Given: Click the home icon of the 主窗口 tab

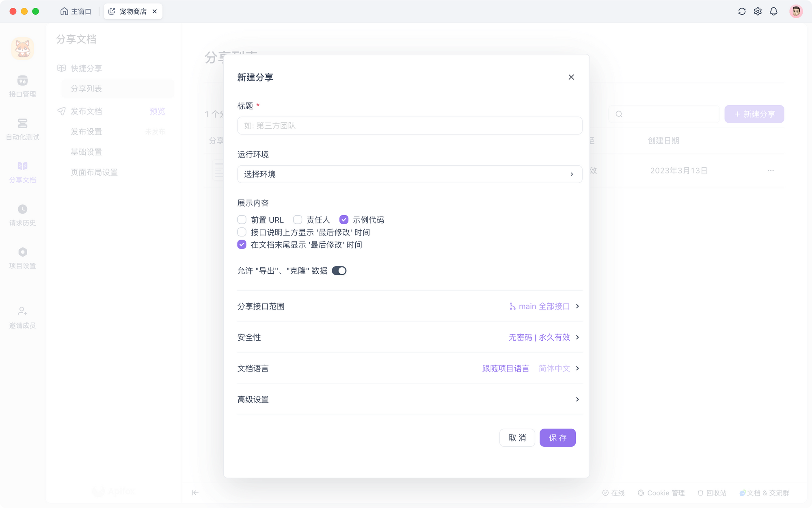Looking at the screenshot, I should [64, 11].
